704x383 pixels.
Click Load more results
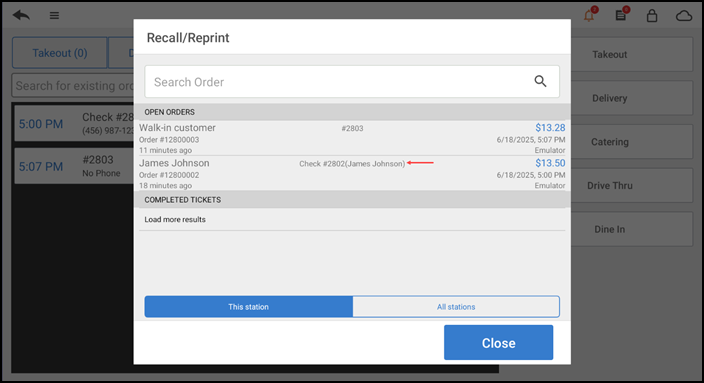175,220
